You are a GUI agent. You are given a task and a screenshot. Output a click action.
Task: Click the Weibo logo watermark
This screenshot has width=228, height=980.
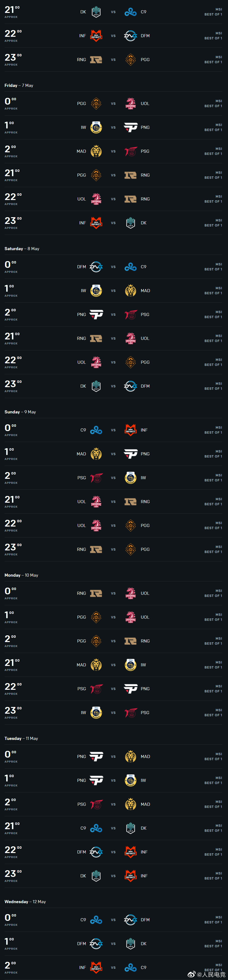click(191, 974)
